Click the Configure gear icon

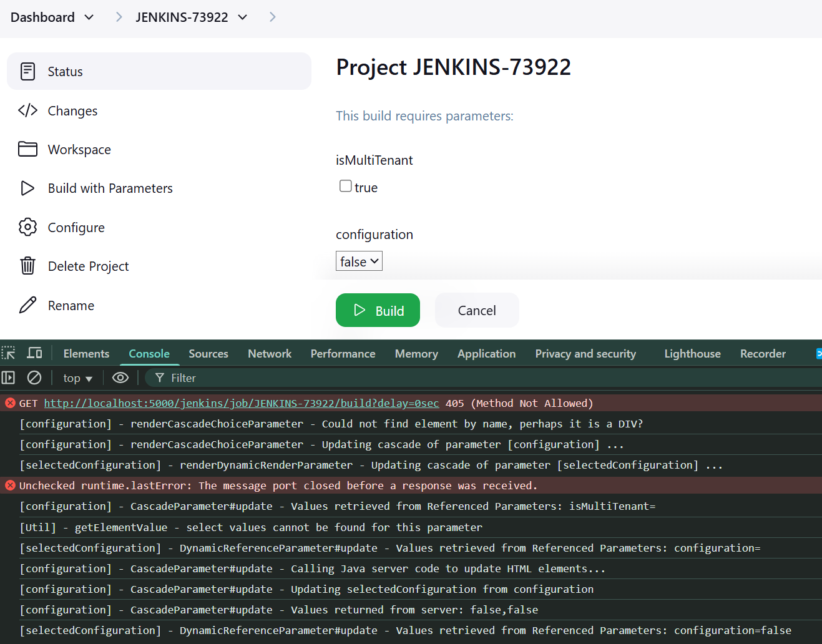(x=27, y=227)
